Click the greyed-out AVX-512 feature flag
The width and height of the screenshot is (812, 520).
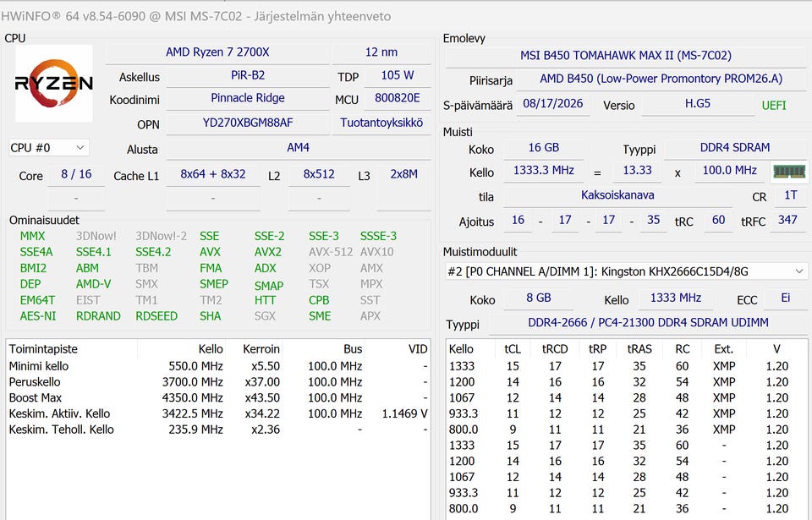point(331,252)
